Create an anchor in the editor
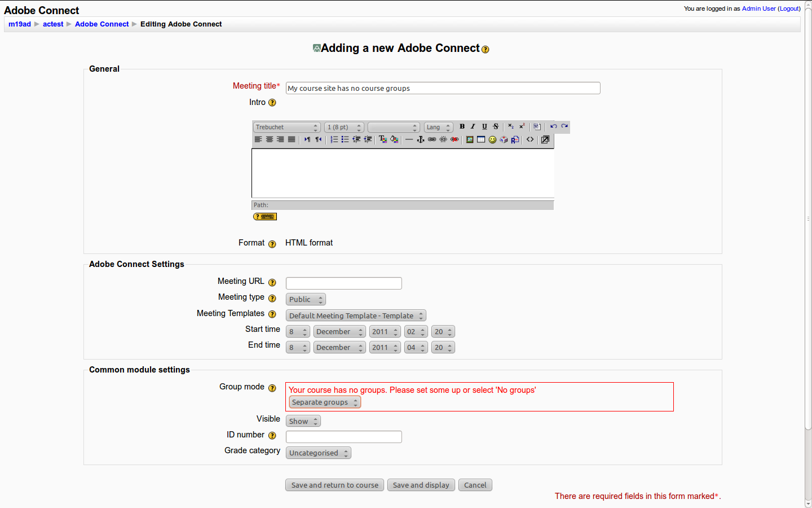Viewport: 812px width, 508px height. point(421,139)
